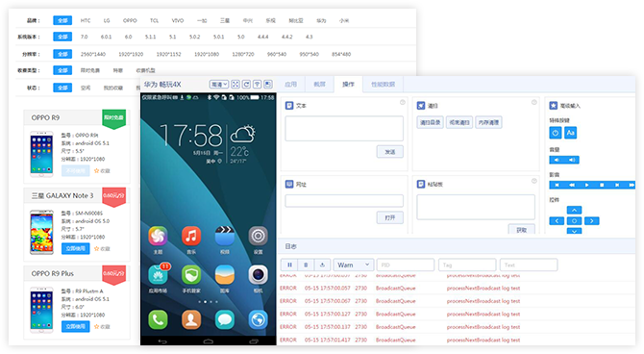This screenshot has height=354, width=644.
Task: Tap the phone's Home navigation key
Action: [x=209, y=341]
